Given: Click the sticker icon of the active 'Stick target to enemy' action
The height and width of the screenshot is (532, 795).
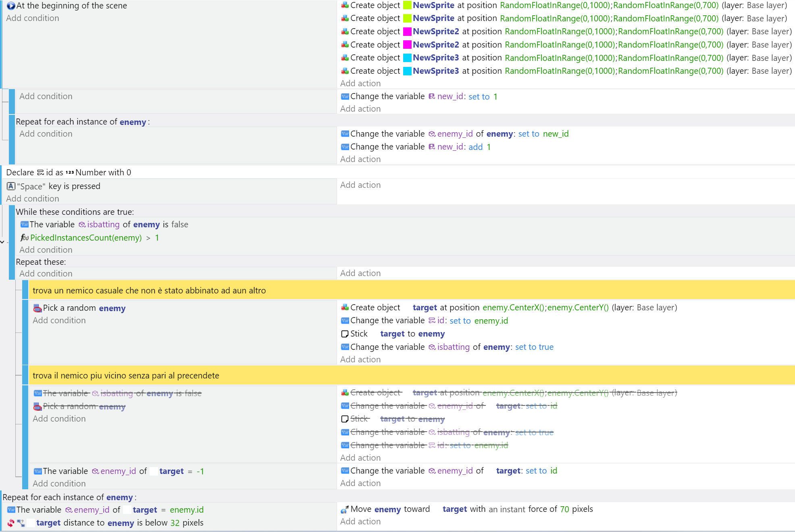Looking at the screenshot, I should [345, 334].
